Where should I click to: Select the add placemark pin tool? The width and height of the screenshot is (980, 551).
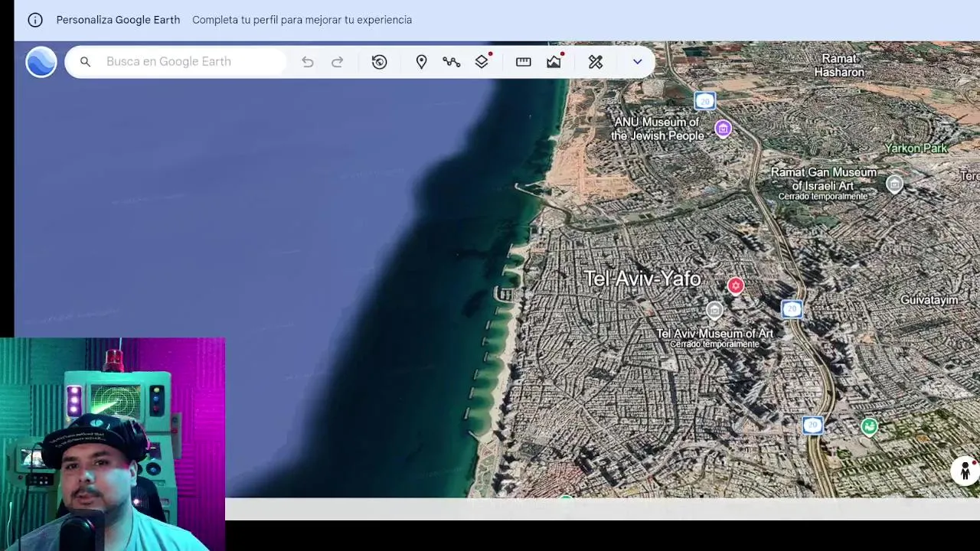pos(421,62)
